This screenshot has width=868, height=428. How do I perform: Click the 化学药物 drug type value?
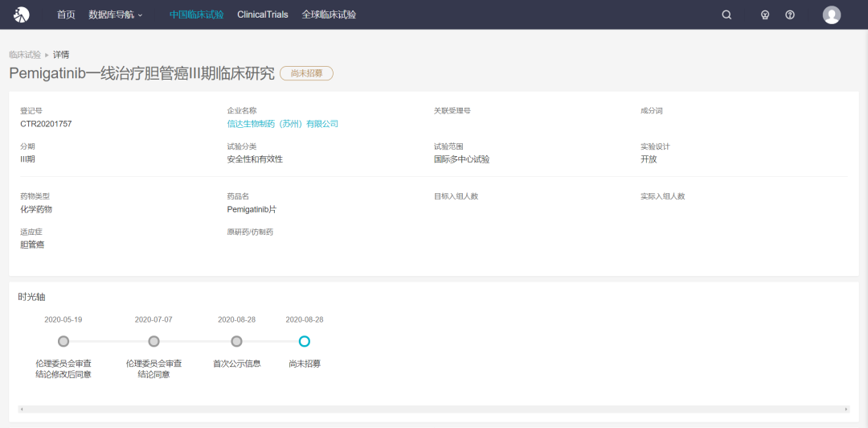[36, 209]
